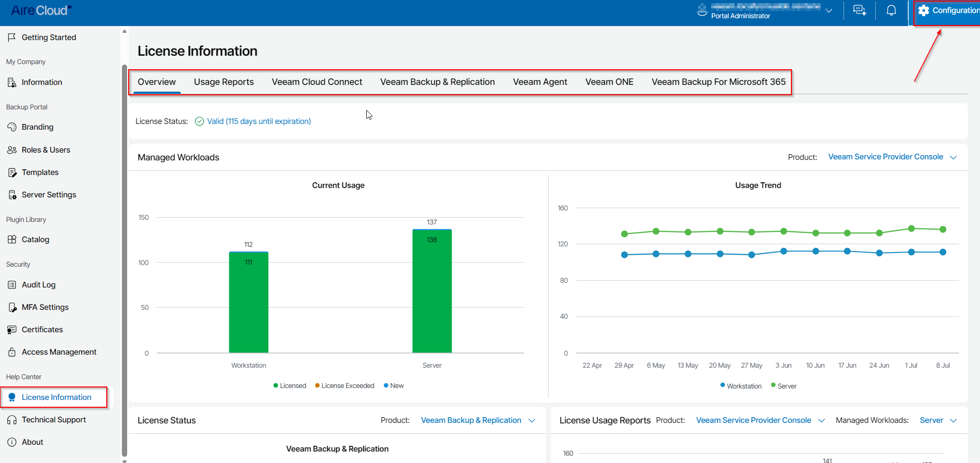
Task: Click the Server Settings icon
Action: [12, 195]
